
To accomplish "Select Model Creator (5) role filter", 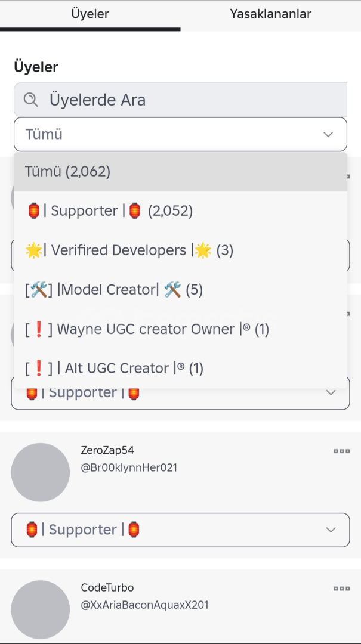I will (x=114, y=290).
